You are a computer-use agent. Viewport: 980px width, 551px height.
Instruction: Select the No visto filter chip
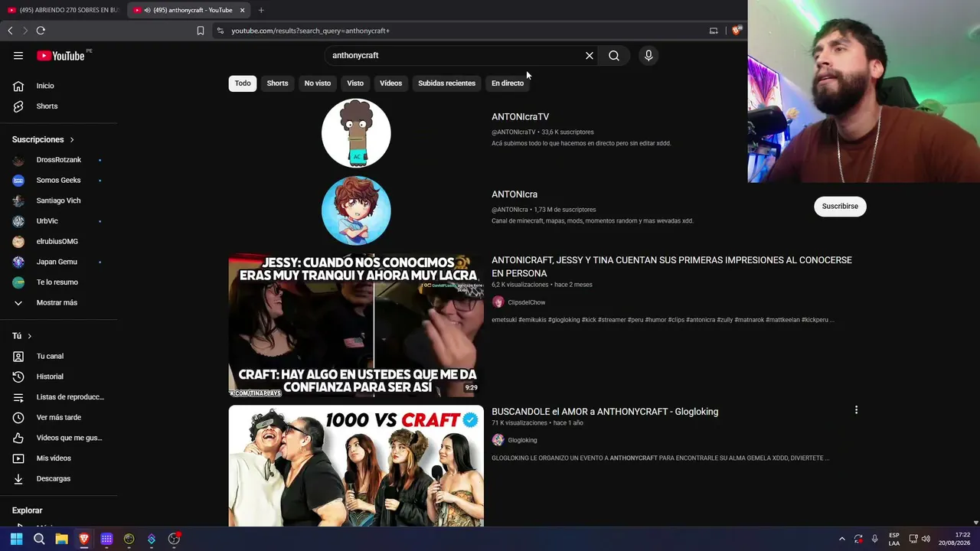[318, 83]
